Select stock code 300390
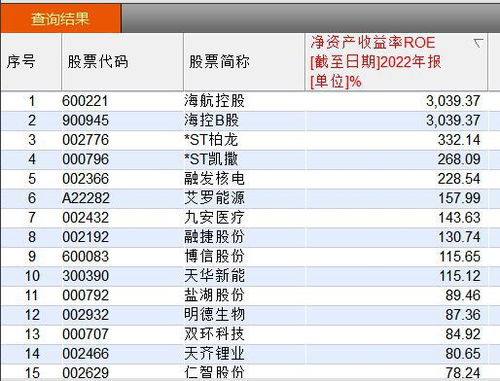The width and height of the screenshot is (500, 381). click(x=85, y=276)
